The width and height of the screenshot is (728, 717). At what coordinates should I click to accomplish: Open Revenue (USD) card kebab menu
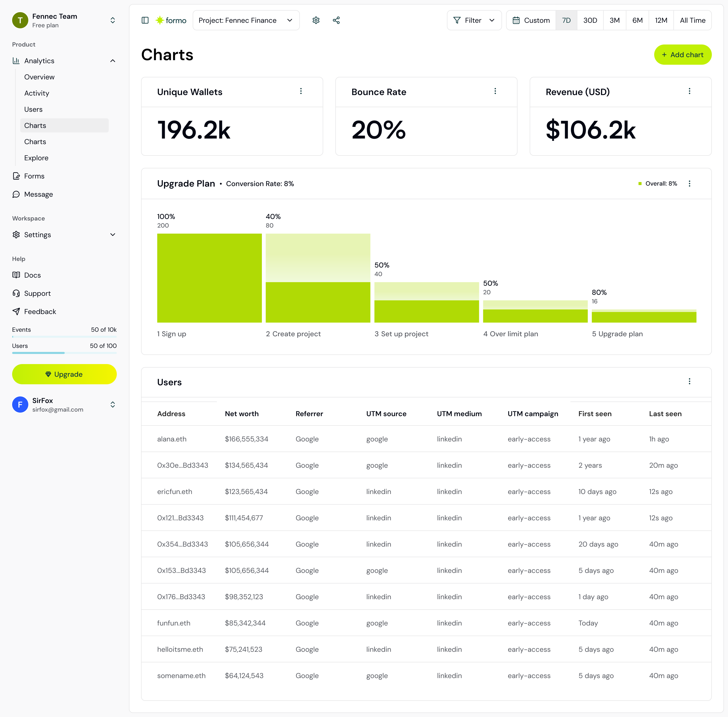(x=689, y=91)
